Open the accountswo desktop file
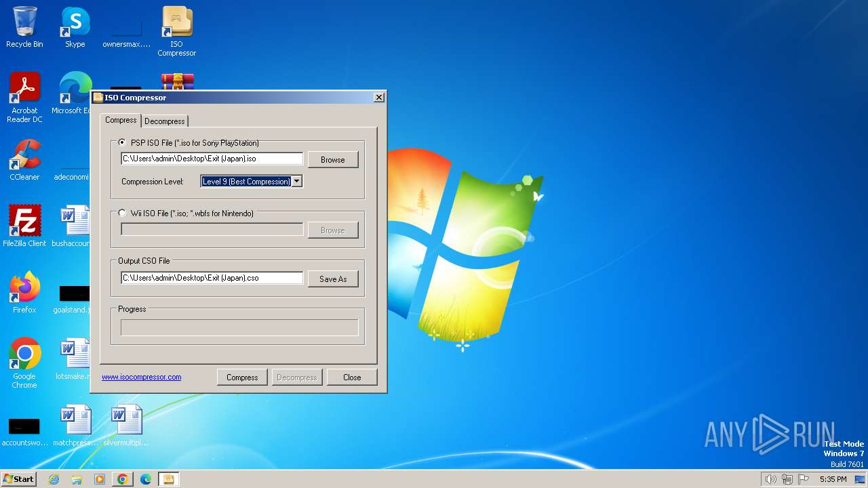 [24, 432]
